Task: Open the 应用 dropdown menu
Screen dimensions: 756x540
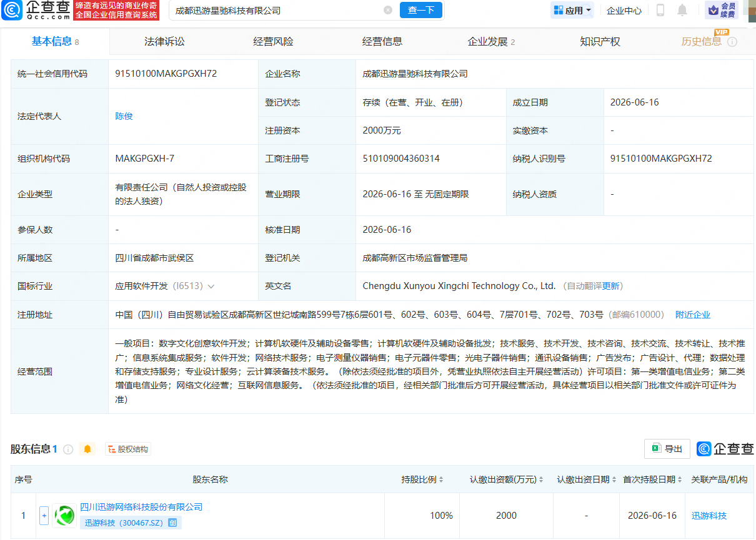Action: pyautogui.click(x=574, y=10)
